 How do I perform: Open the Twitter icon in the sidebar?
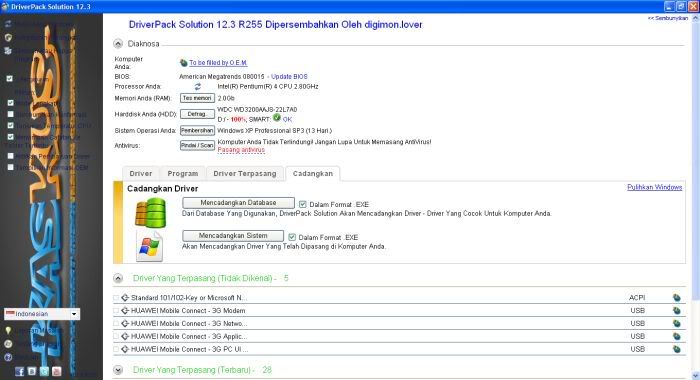[x=44, y=372]
